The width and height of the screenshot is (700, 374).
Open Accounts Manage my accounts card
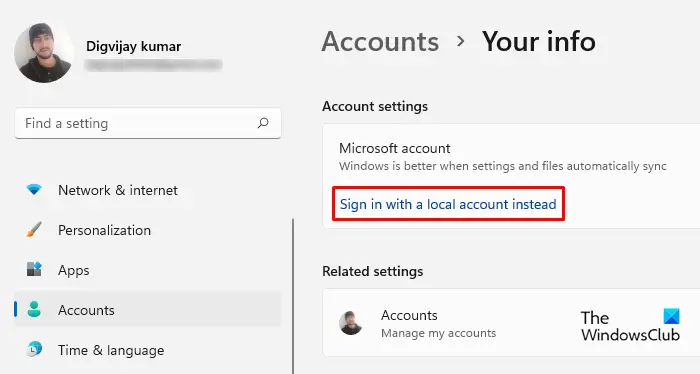pyautogui.click(x=511, y=323)
